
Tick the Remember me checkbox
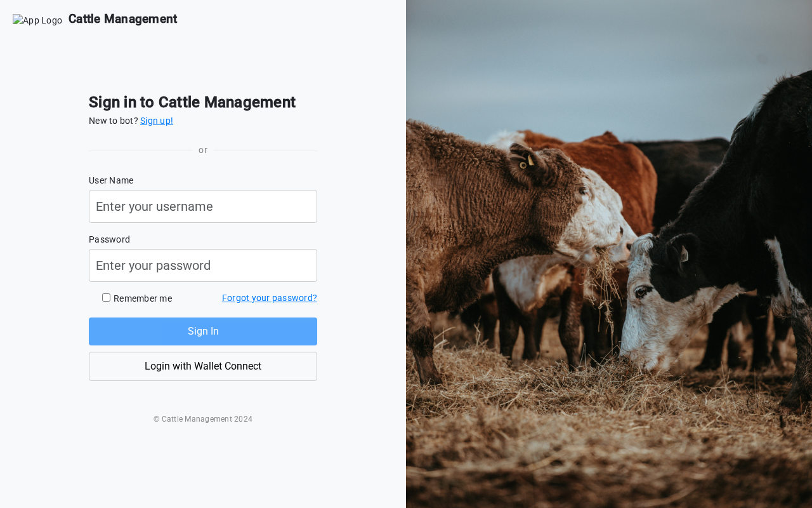point(106,297)
